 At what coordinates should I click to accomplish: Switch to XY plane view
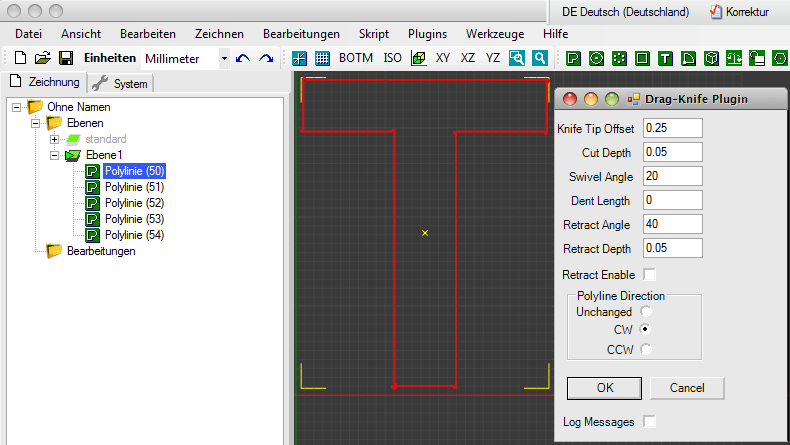point(443,58)
